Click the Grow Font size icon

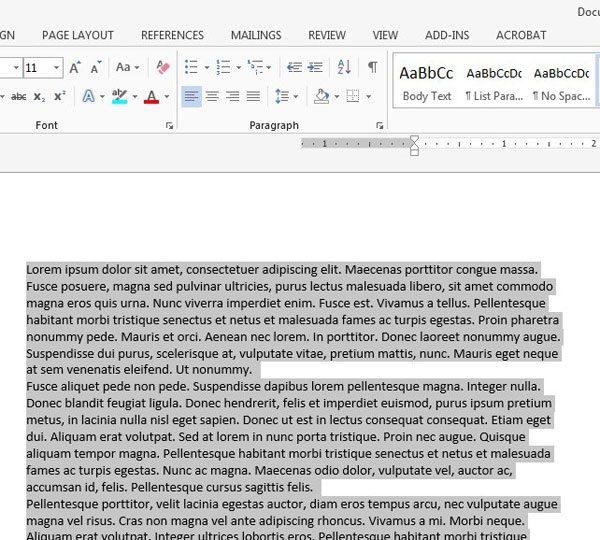pyautogui.click(x=76, y=68)
